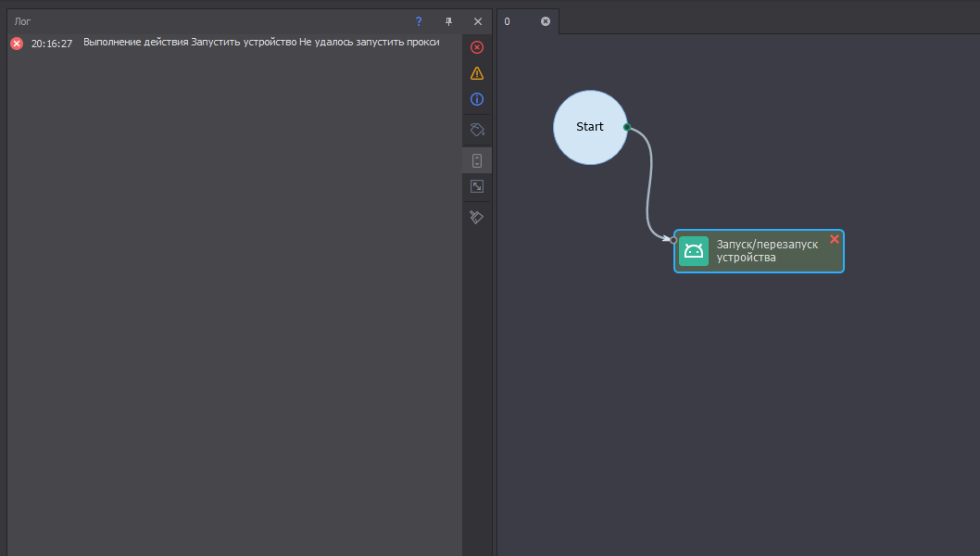This screenshot has height=556, width=980.
Task: Click the input connector of the action block
Action: 673,240
